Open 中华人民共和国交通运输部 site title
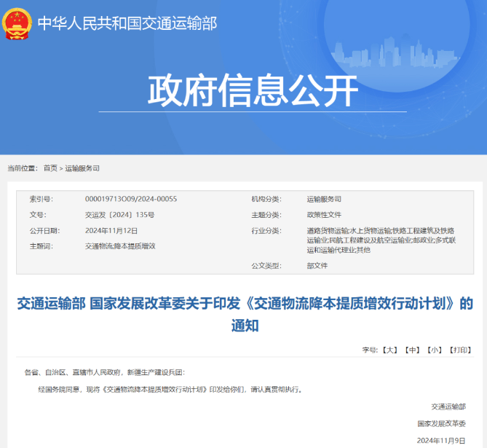Screen dimensions: 487x448 [x=127, y=23]
